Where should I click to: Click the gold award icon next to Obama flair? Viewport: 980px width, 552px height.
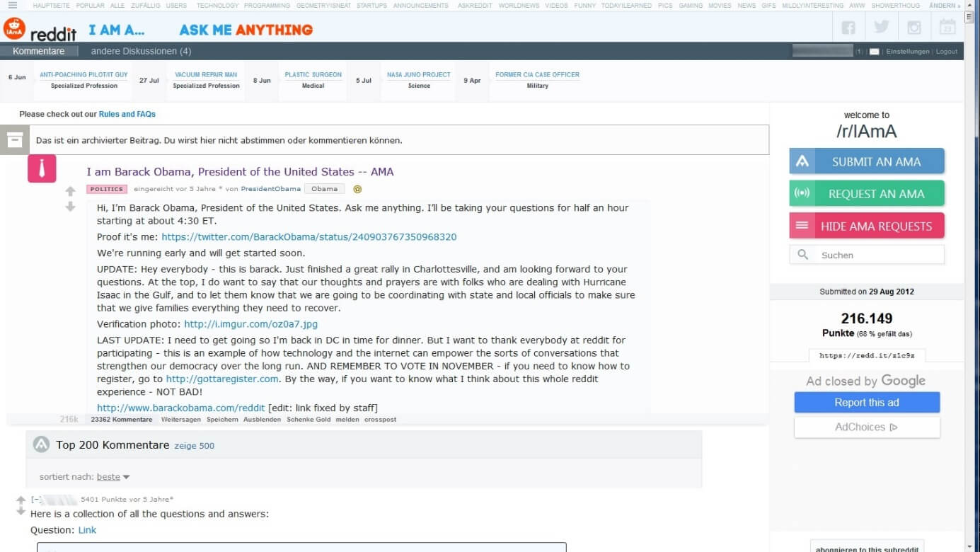click(x=357, y=189)
